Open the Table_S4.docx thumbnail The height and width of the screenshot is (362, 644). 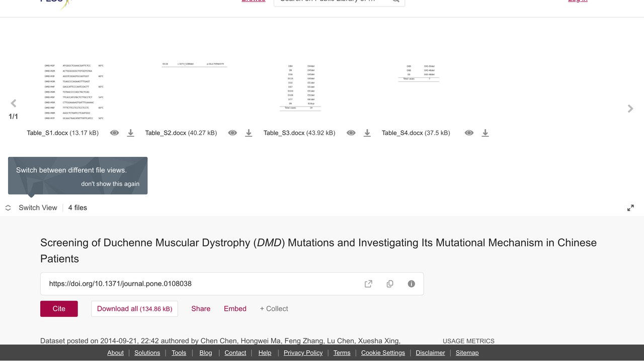point(419,73)
